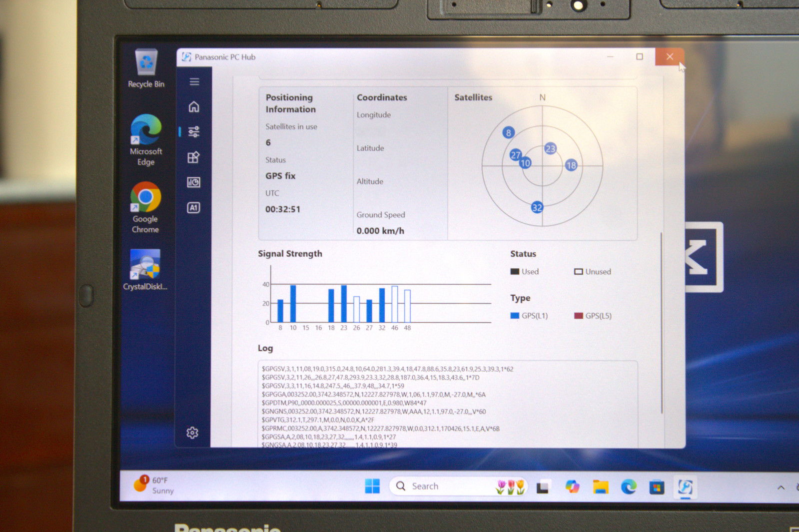Click the unused signal bar for satellite 46
This screenshot has width=799, height=532.
pos(395,304)
